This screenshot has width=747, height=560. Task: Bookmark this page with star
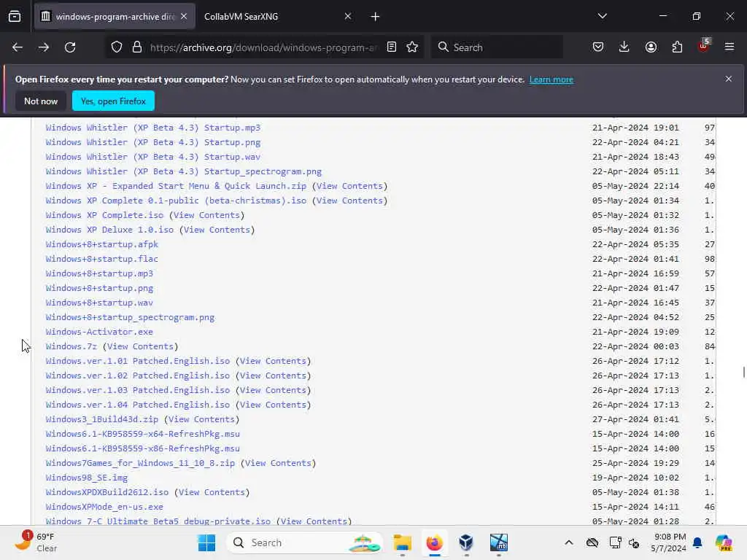[x=412, y=47]
